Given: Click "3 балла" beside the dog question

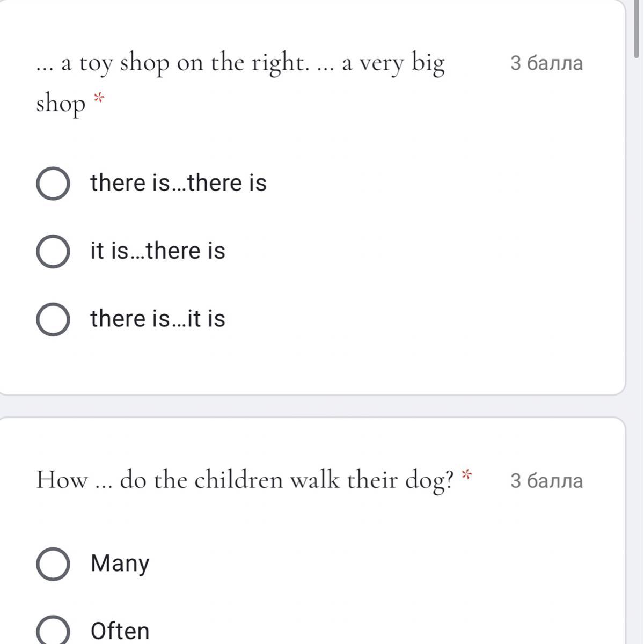Looking at the screenshot, I should (x=546, y=481).
